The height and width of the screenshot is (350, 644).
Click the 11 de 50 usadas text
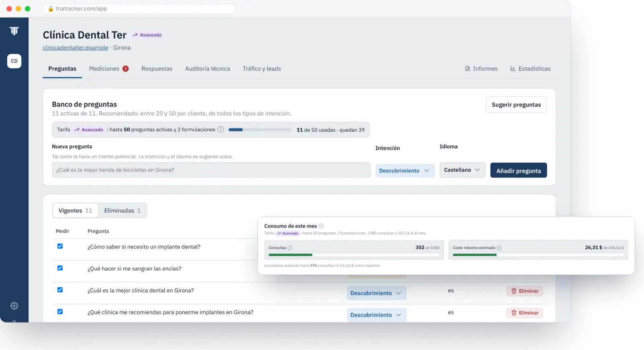[x=316, y=130]
